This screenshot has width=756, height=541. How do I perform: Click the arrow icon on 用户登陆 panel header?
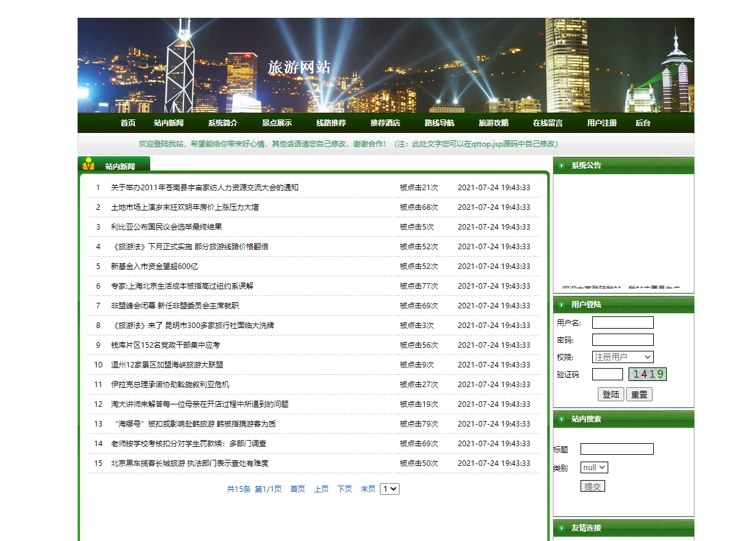(561, 305)
